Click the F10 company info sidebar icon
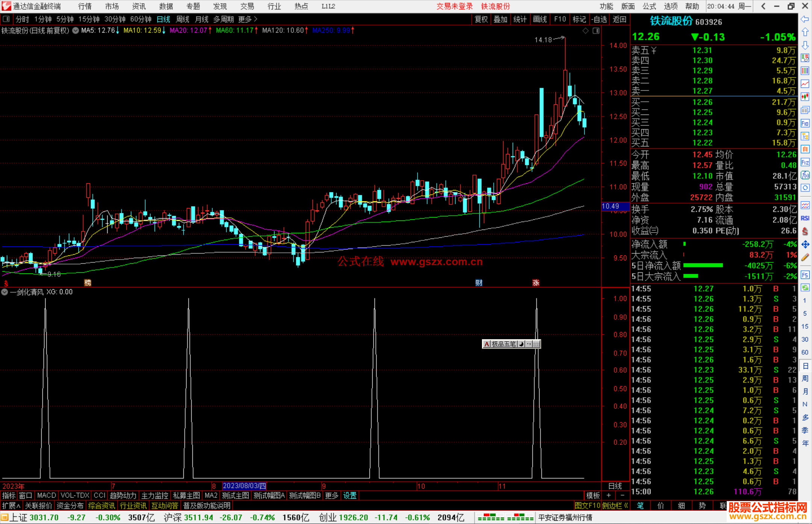The height and width of the screenshot is (524, 812). click(805, 124)
